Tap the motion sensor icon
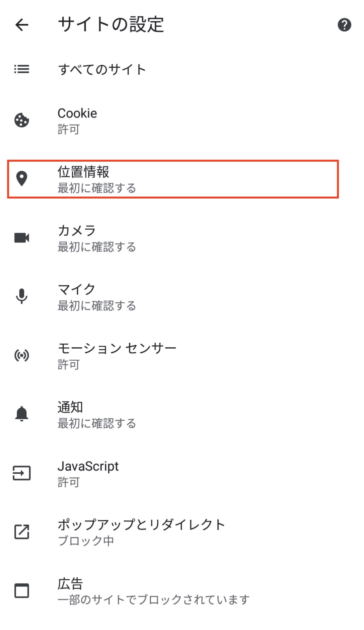The height and width of the screenshot is (630, 364). pyautogui.click(x=22, y=355)
